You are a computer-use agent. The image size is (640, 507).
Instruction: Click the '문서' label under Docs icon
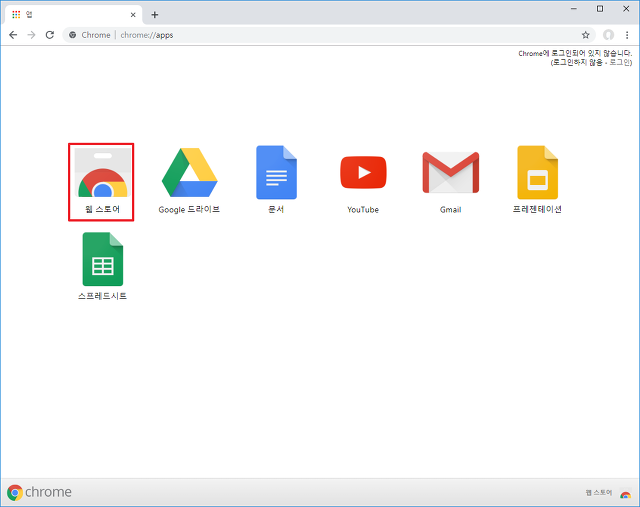[276, 209]
